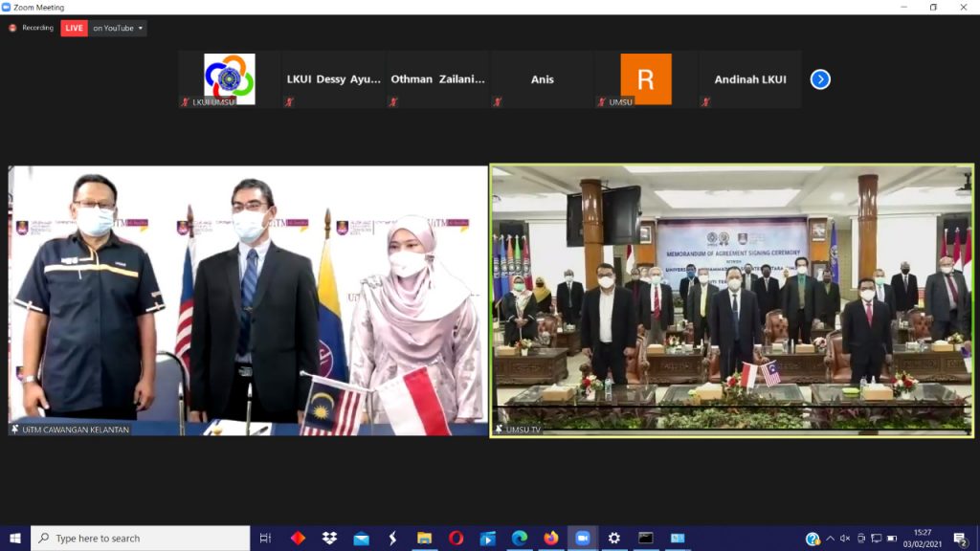Select the Andinah LKUI participant tile

(x=750, y=79)
